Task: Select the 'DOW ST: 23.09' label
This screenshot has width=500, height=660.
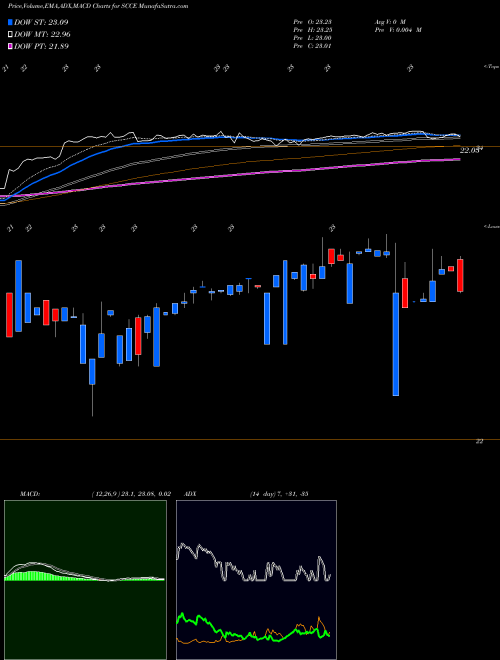Action: [41, 22]
